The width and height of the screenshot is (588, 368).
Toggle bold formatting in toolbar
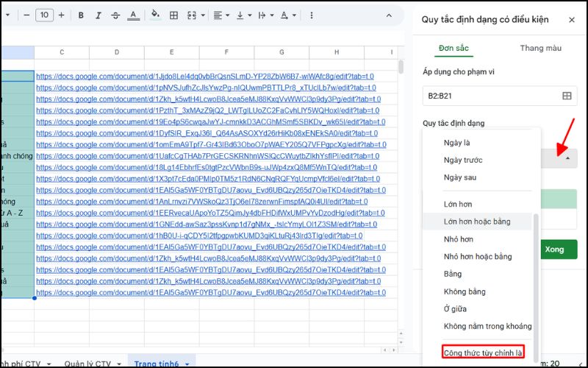(80, 15)
